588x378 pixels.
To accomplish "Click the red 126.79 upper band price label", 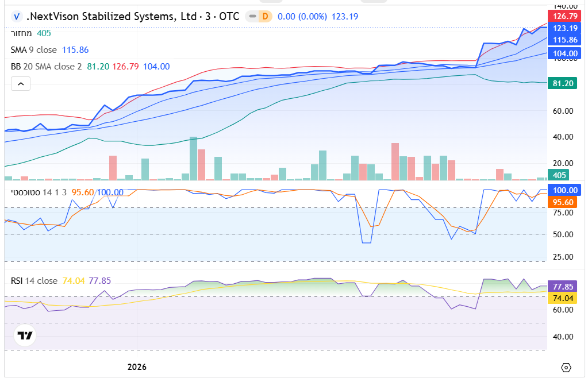I will tap(565, 16).
